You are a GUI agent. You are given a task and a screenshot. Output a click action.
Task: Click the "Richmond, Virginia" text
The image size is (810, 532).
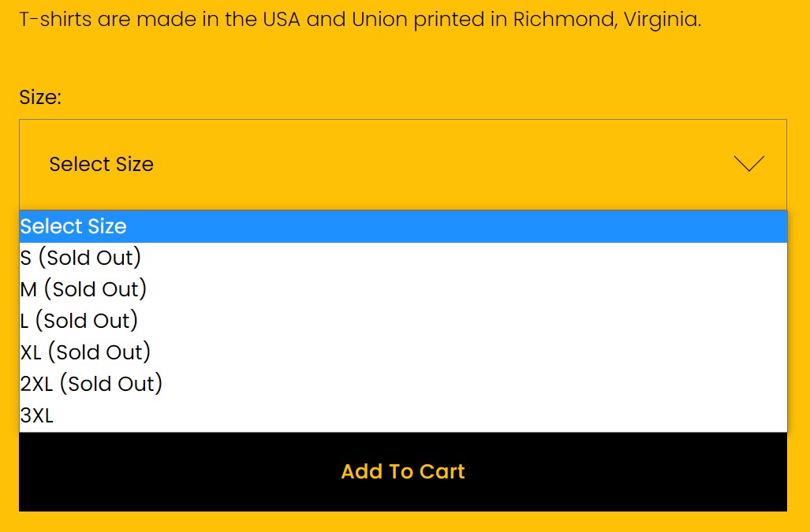(x=607, y=19)
